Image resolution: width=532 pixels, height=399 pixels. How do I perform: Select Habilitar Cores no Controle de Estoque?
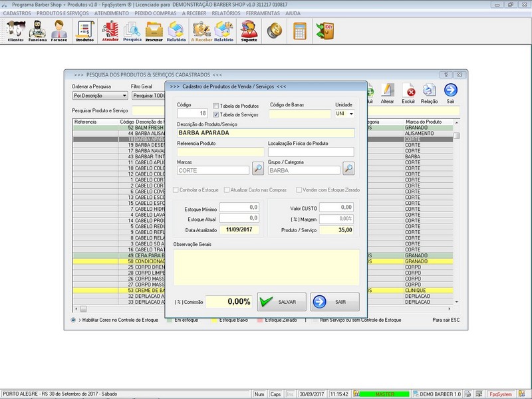point(73,320)
